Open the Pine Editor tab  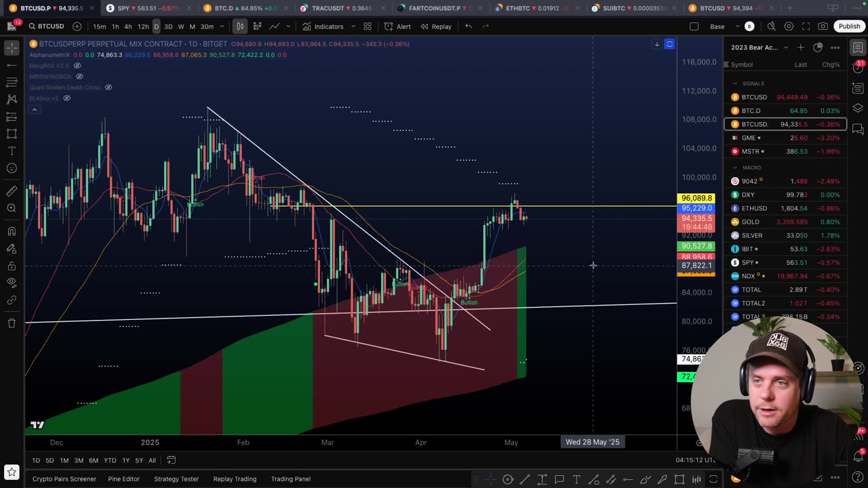(123, 479)
